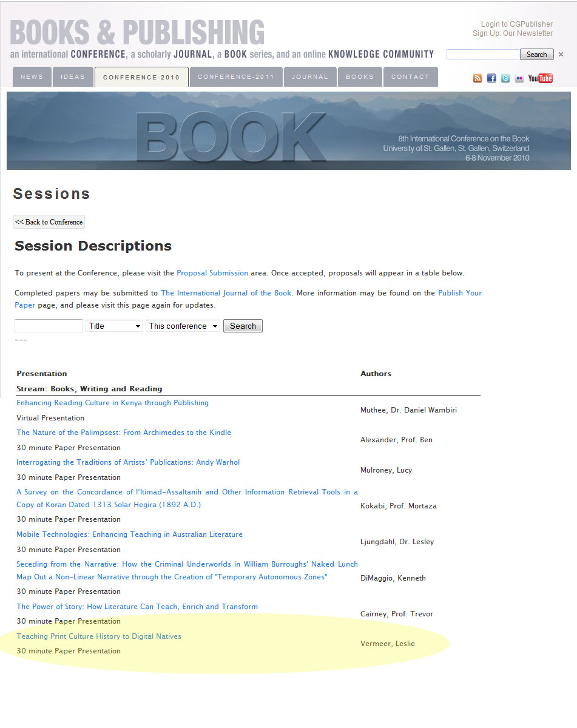Open the Proposal Submission link
The image size is (577, 728).
212,273
